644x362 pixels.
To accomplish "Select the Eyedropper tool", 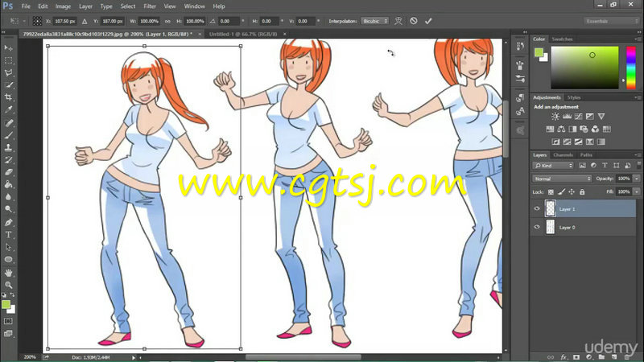I will [x=8, y=109].
